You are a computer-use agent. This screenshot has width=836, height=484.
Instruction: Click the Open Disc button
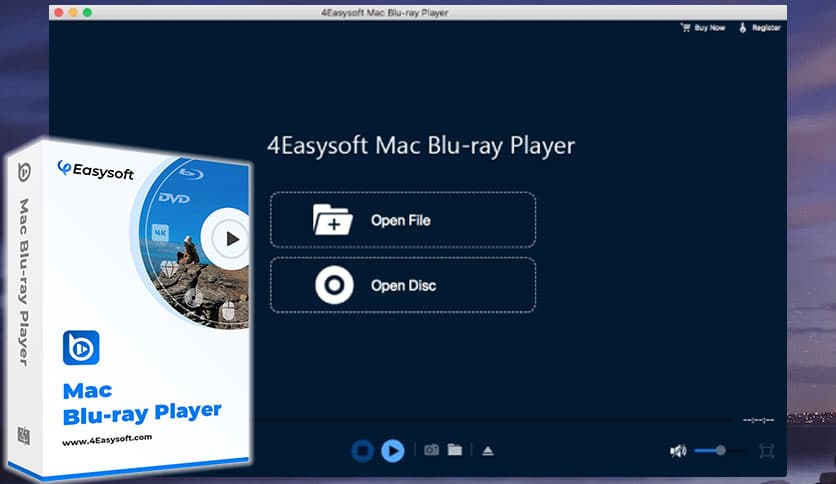pos(403,285)
